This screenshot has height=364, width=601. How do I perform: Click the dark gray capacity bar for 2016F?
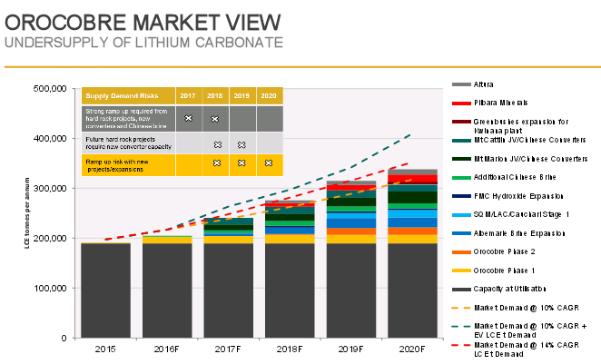coord(167,290)
